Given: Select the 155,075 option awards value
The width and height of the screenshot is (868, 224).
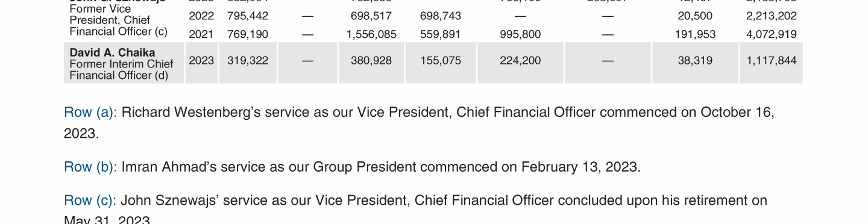Looking at the screenshot, I should coord(441,60).
